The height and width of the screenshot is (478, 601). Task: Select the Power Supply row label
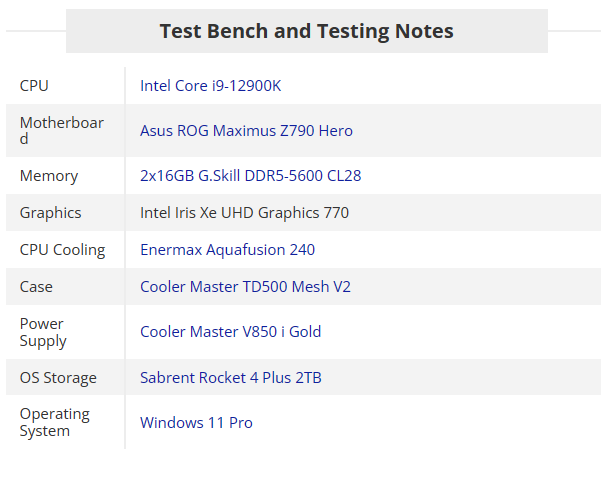coord(43,332)
